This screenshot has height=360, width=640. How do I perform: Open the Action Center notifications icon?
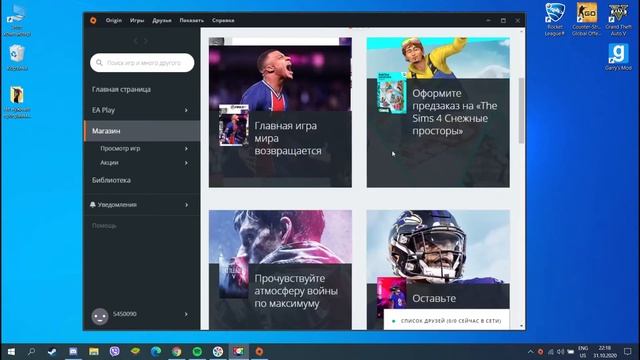pyautogui.click(x=628, y=351)
